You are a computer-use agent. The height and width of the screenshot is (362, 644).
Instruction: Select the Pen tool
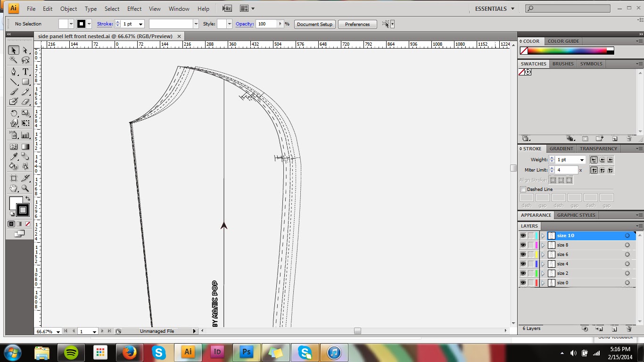[x=14, y=72]
